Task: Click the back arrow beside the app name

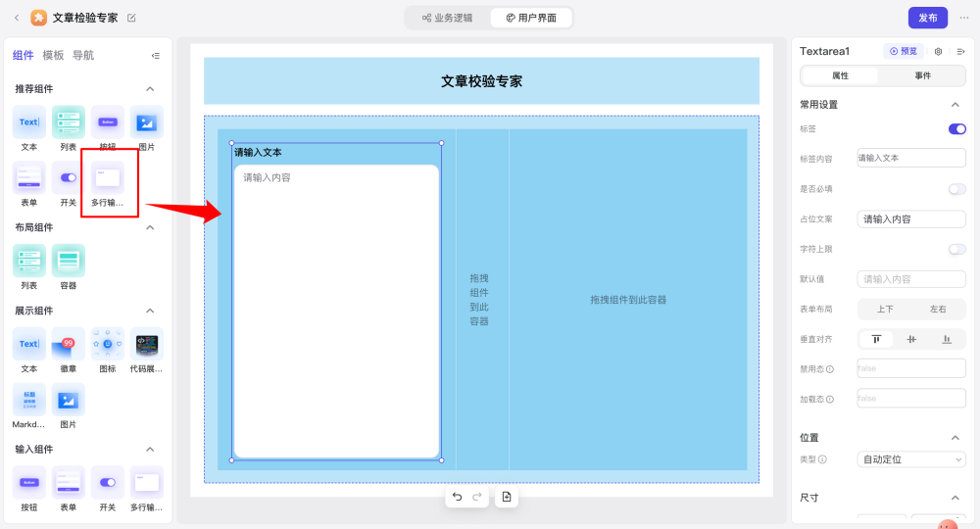Action: [x=17, y=18]
